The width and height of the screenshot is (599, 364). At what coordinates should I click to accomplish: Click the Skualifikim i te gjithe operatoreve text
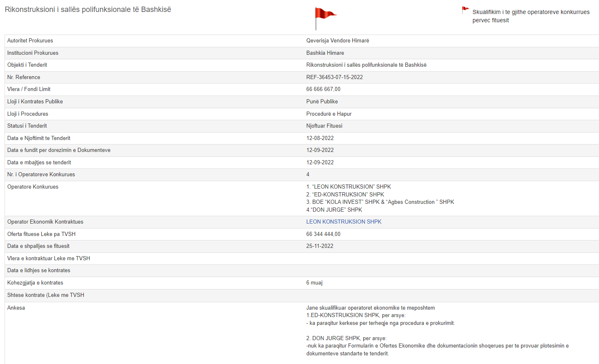(531, 16)
